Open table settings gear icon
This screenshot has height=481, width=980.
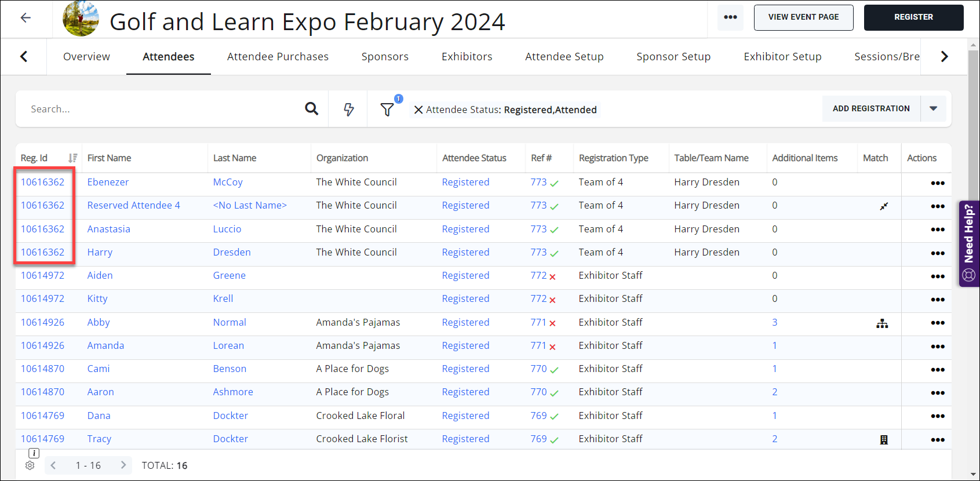tap(30, 465)
